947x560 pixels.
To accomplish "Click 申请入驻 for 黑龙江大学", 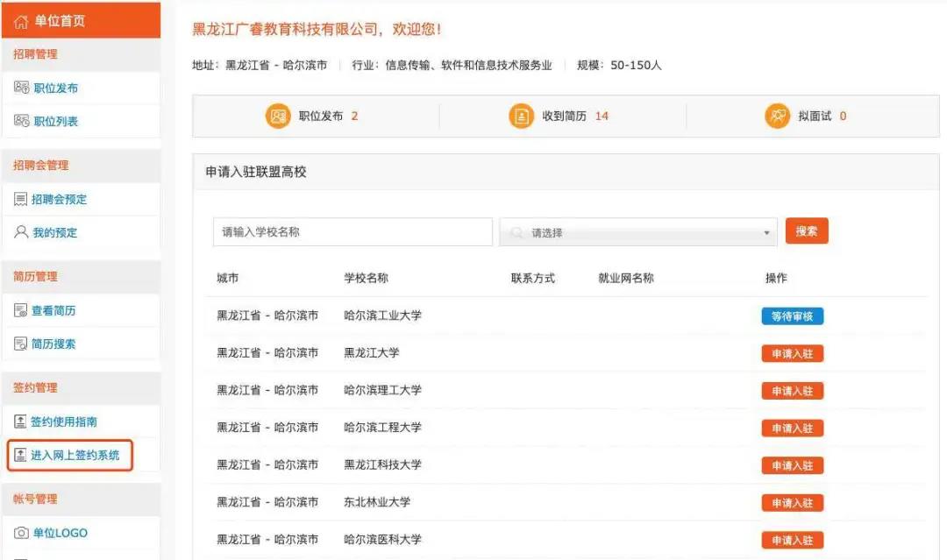I will [792, 353].
